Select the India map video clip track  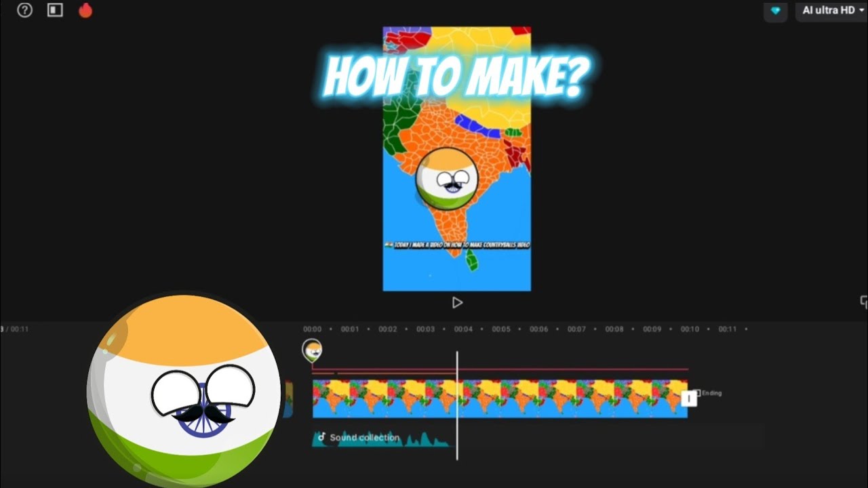[500, 399]
